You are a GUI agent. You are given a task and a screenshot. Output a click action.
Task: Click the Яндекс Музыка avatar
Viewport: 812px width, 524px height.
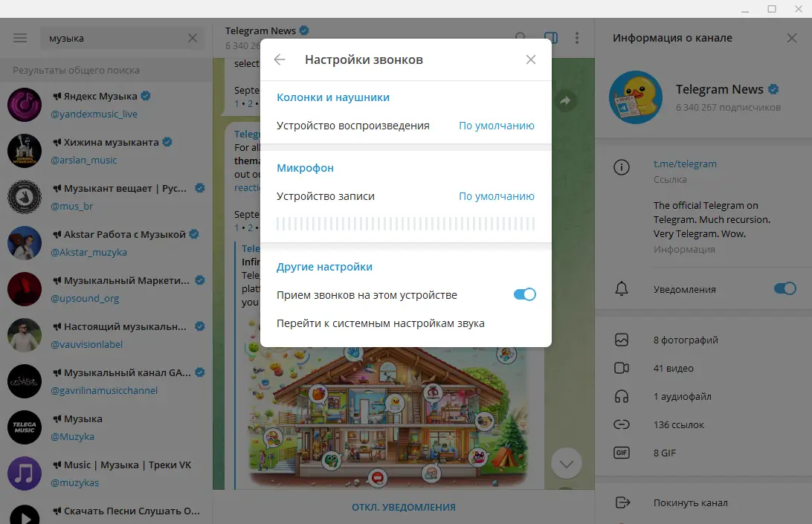[25, 105]
